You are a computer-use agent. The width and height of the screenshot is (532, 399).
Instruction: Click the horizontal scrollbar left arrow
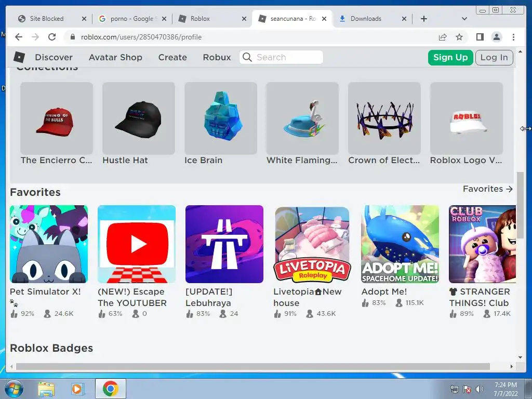pos(11,366)
